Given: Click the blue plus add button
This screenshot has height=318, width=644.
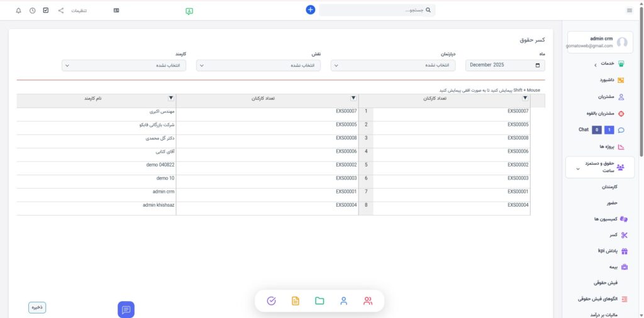Looking at the screenshot, I should click(x=311, y=10).
